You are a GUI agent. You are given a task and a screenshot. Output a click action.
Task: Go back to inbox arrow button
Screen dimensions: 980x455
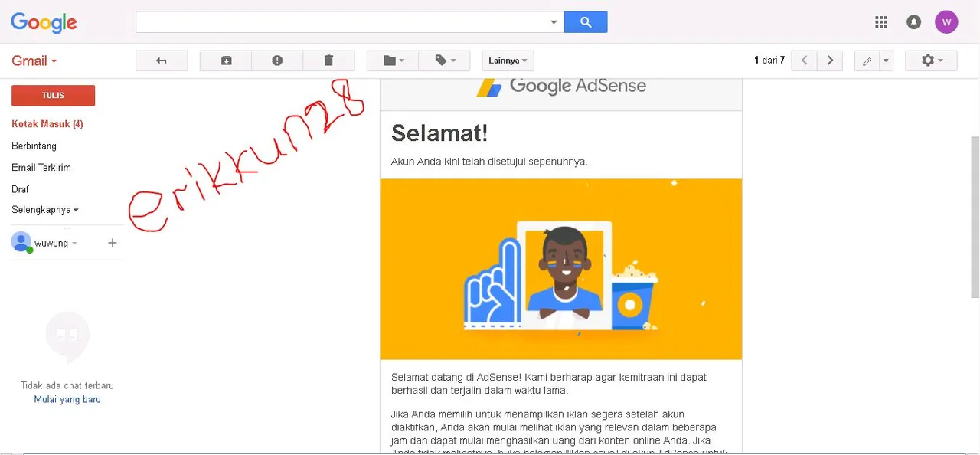[x=162, y=61]
